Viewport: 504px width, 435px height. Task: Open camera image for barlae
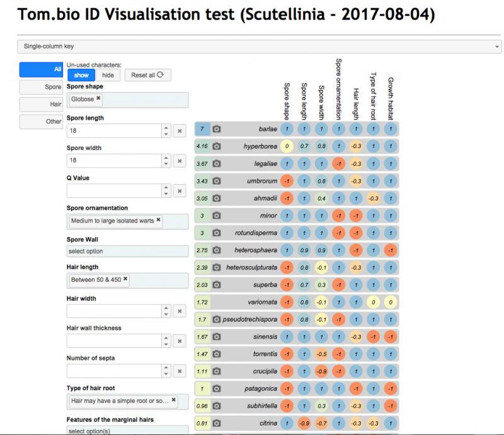[x=217, y=129]
